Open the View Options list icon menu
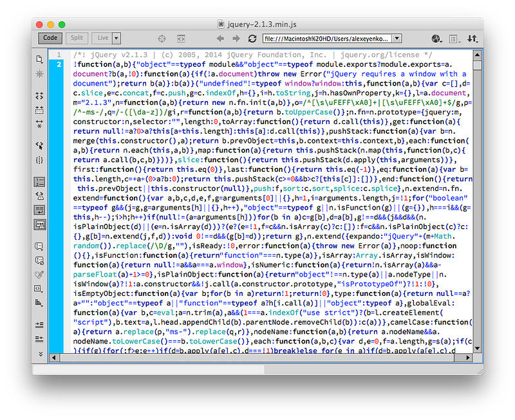 point(454,39)
